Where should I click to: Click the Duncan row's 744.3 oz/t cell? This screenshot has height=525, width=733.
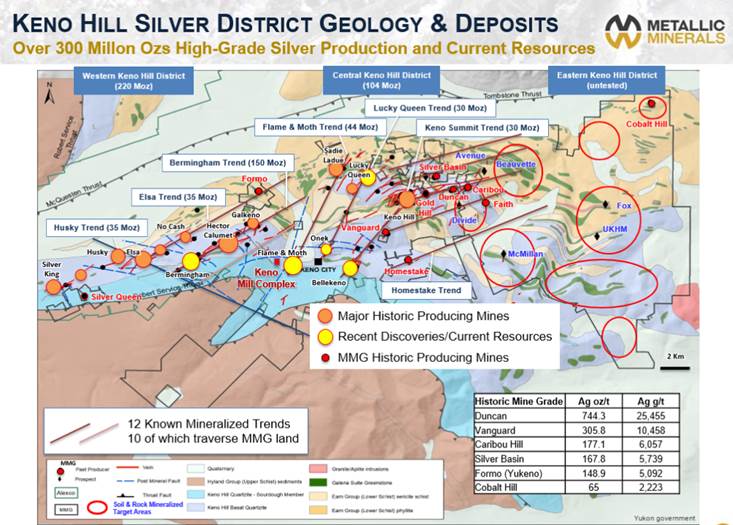[594, 416]
